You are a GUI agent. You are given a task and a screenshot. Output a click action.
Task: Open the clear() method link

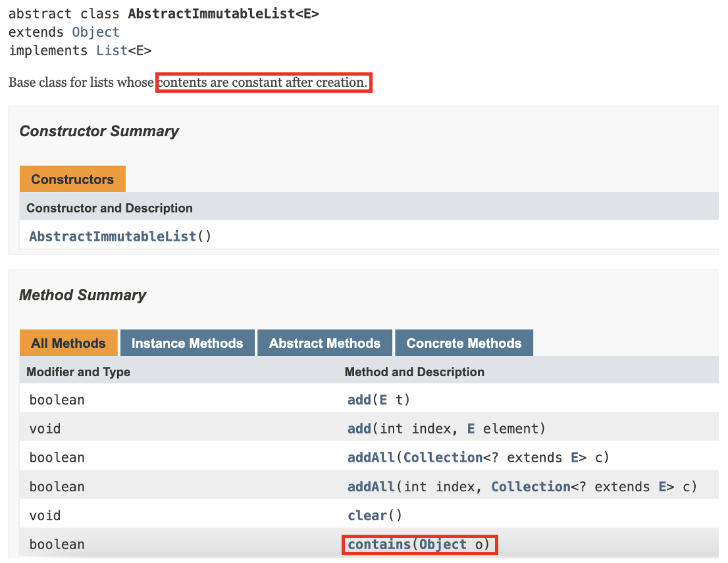pyautogui.click(x=367, y=516)
